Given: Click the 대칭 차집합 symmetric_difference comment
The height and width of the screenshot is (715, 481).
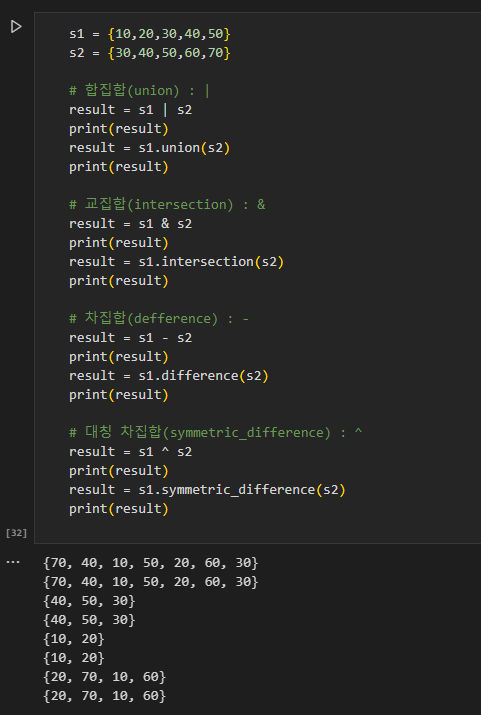Looking at the screenshot, I should [216, 433].
